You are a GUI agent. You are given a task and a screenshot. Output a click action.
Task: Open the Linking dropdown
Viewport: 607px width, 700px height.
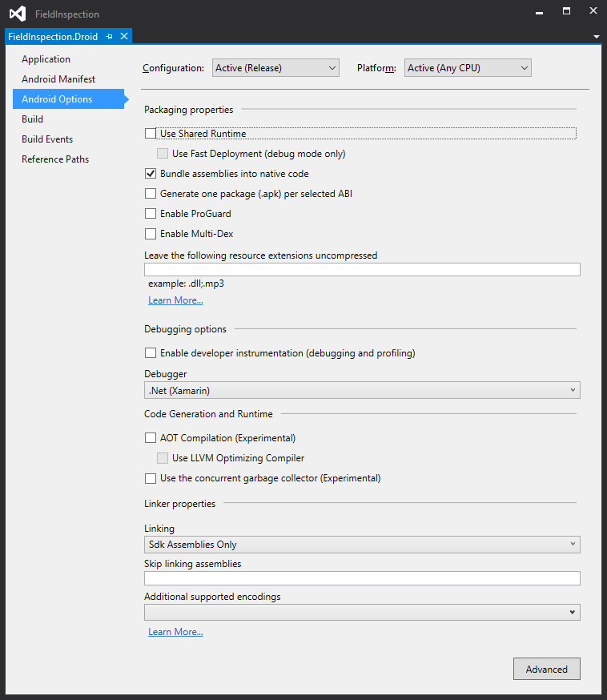362,545
